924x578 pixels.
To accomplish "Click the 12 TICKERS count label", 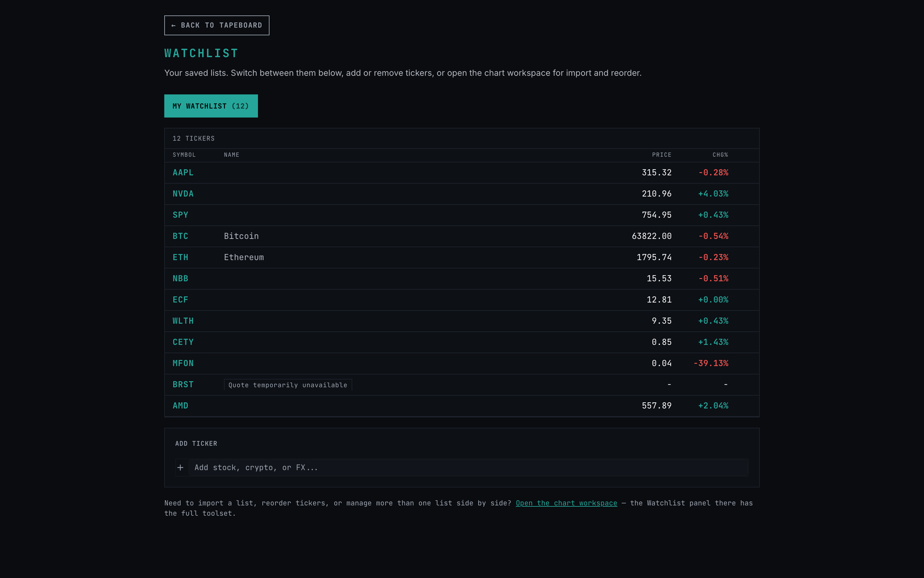I will point(193,138).
